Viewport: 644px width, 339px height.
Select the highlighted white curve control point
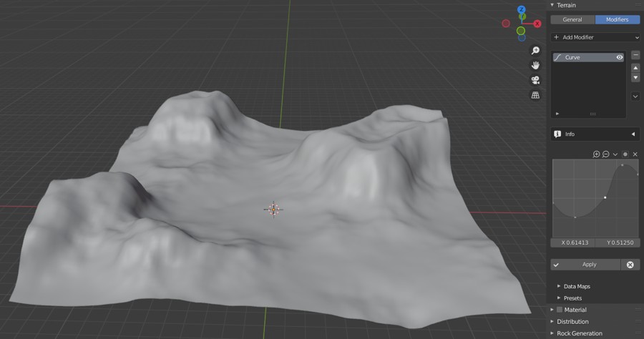click(605, 198)
